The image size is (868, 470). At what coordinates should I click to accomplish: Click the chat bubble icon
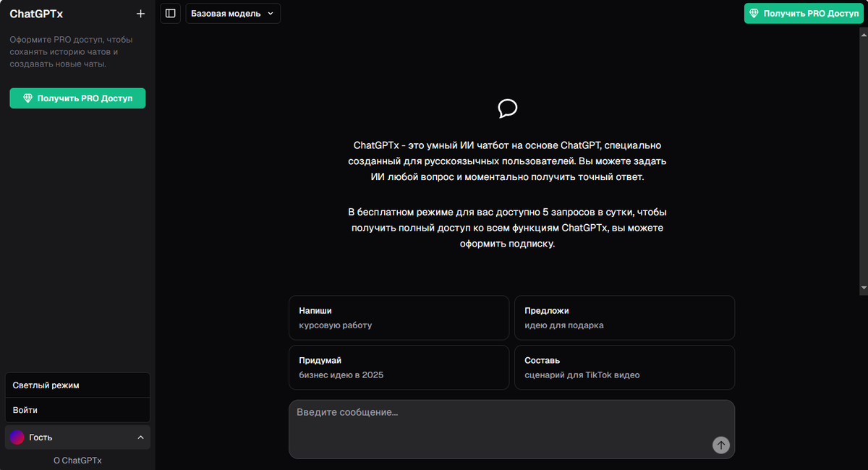coord(508,108)
